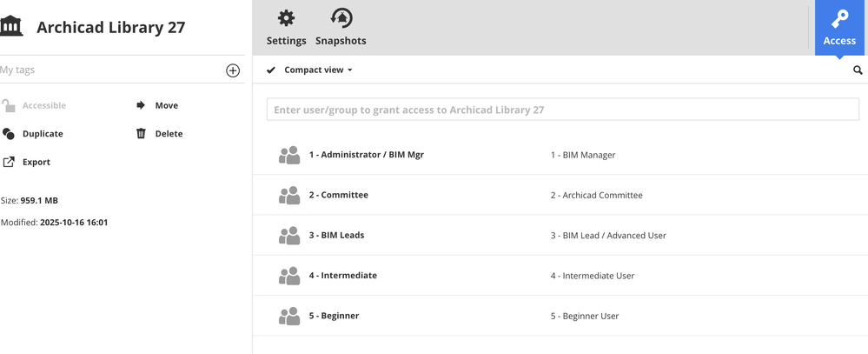Select the 4 - Intermediate group name
868x354 pixels.
click(x=342, y=276)
